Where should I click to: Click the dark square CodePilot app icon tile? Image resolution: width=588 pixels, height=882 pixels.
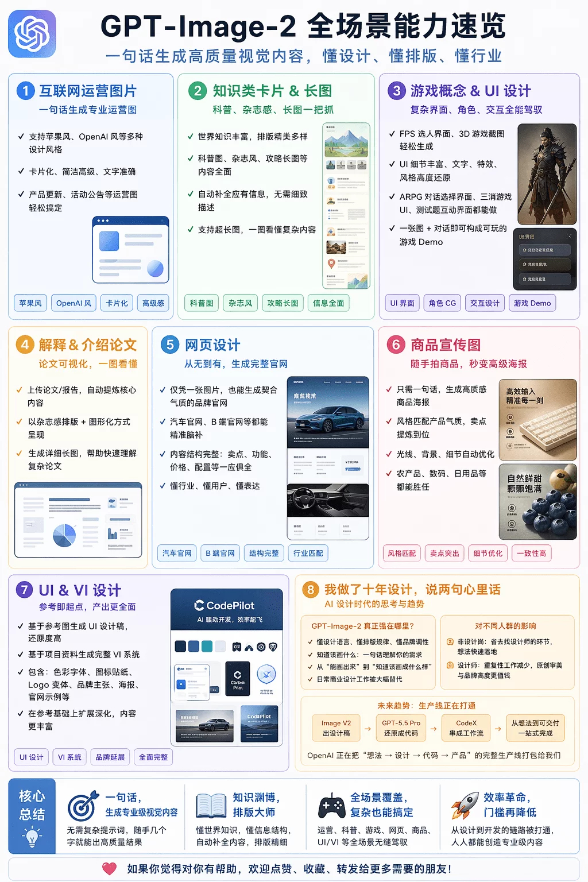point(238,679)
